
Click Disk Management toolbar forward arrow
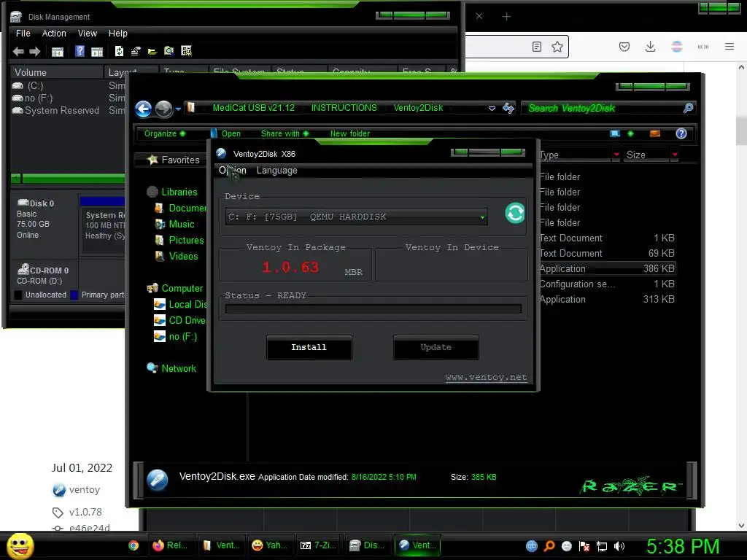[x=35, y=52]
